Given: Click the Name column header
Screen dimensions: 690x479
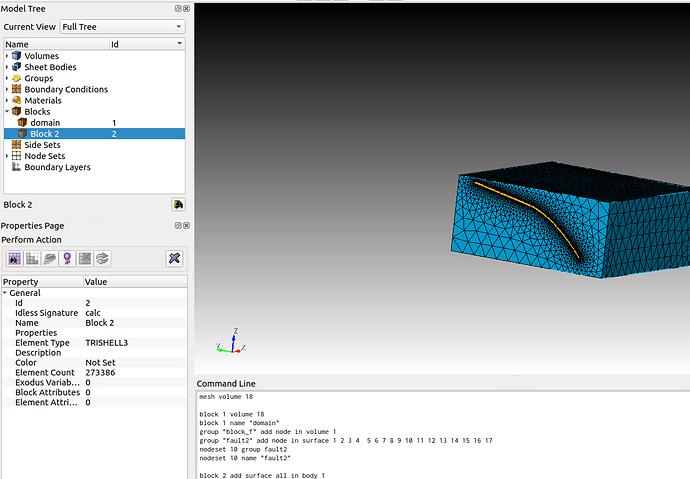Looking at the screenshot, I should click(x=56, y=44).
